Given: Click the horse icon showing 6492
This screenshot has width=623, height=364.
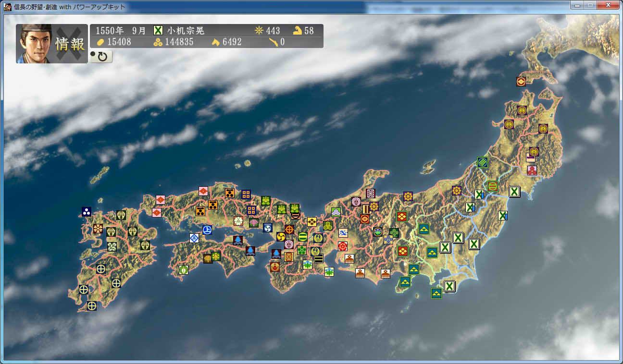Looking at the screenshot, I should coord(216,42).
